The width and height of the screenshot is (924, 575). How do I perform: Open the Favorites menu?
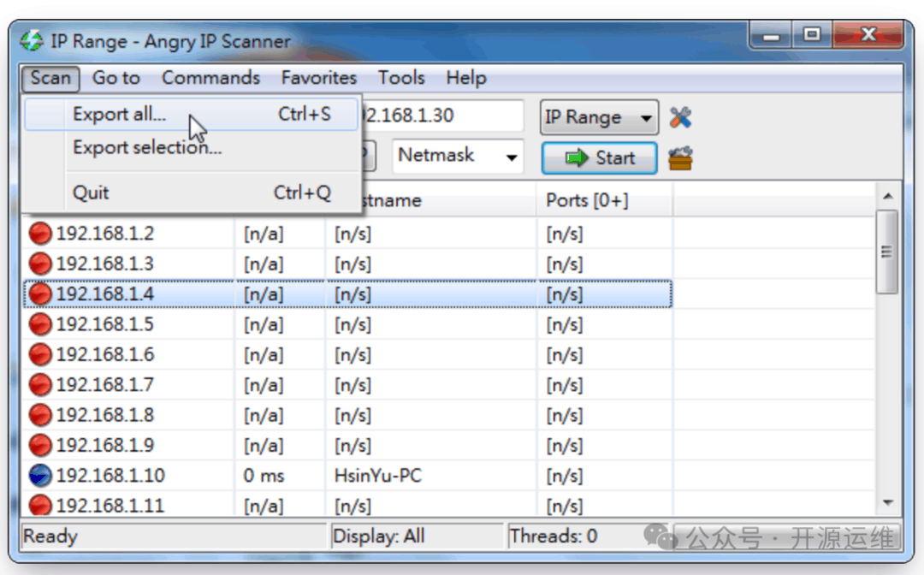[319, 78]
